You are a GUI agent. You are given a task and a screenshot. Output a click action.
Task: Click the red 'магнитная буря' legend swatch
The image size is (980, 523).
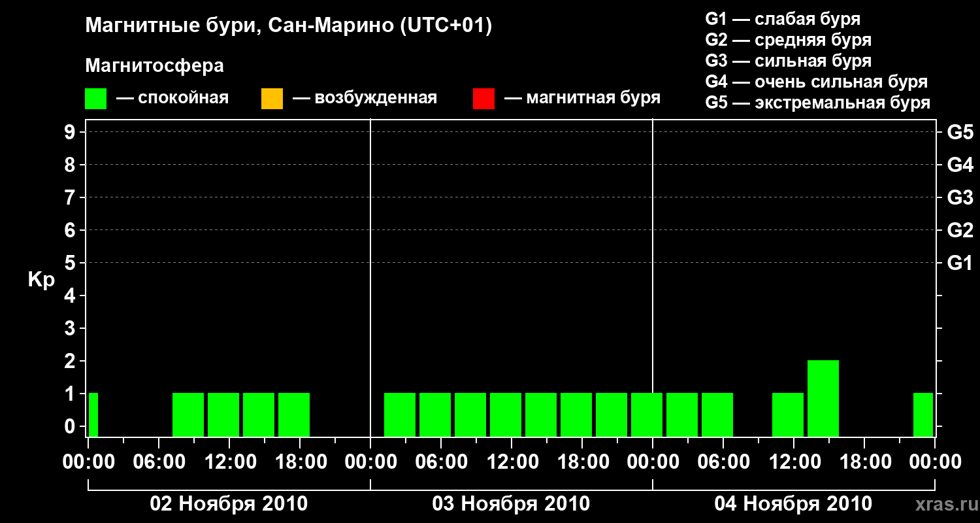(484, 98)
